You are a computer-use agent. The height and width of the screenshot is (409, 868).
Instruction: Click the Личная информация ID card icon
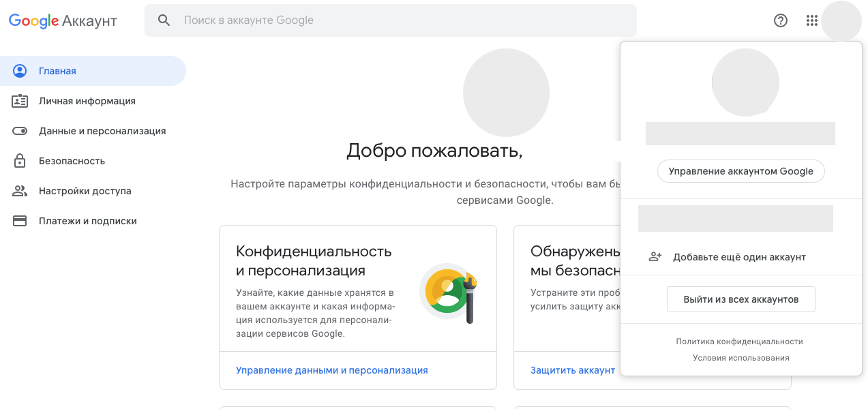point(20,101)
